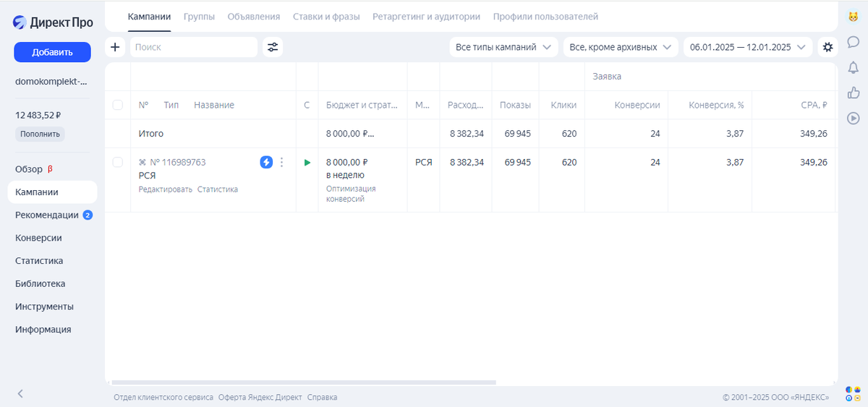
Task: Sort by the CPA, ₽ column header
Action: click(814, 106)
